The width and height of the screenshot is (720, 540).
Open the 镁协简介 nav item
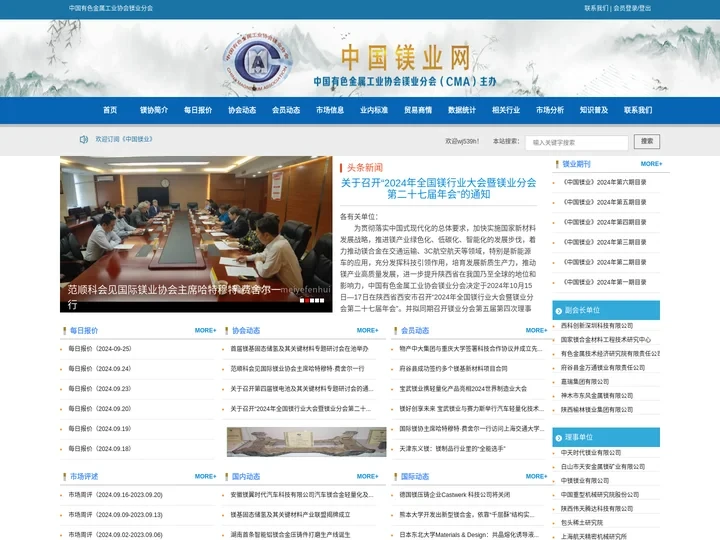tap(154, 110)
